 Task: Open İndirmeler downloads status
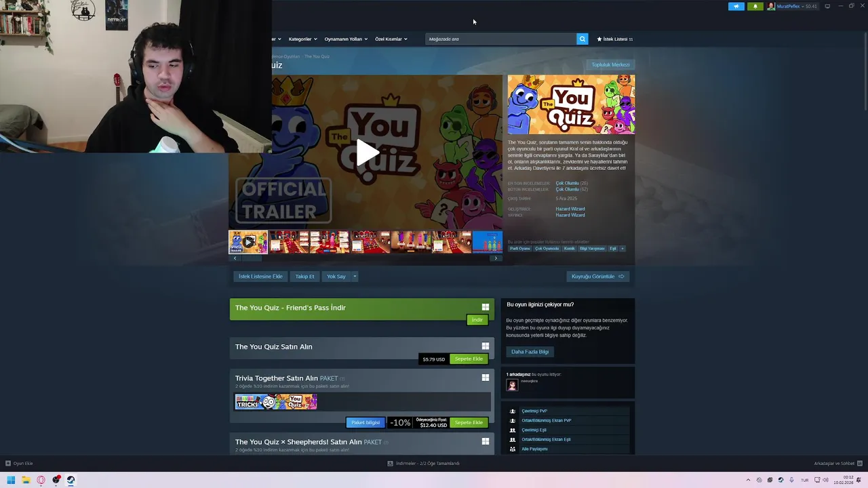coord(423,464)
